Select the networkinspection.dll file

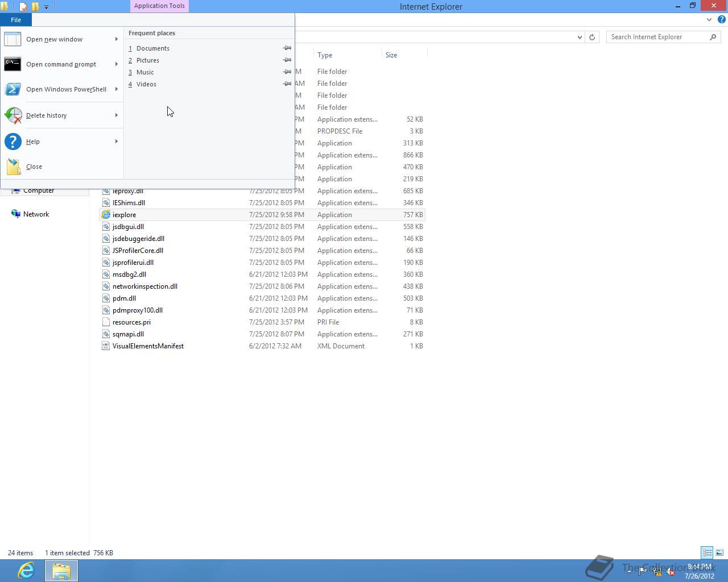(145, 286)
